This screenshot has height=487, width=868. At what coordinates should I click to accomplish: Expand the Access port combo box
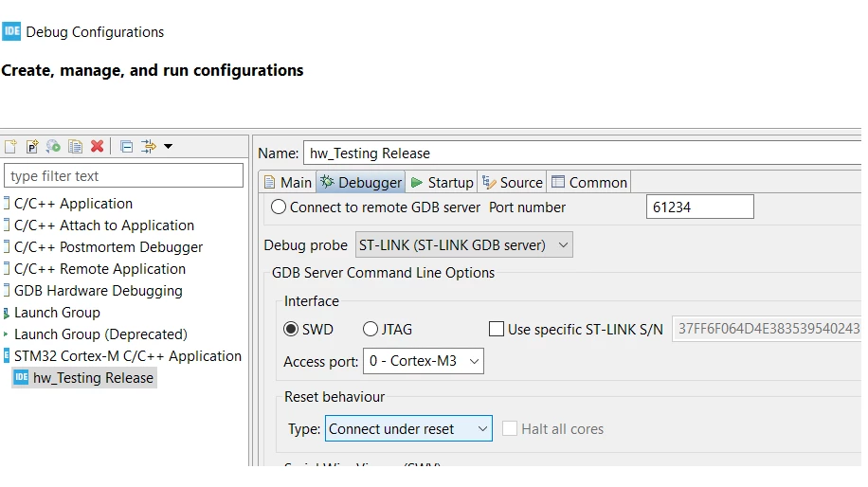coord(423,361)
